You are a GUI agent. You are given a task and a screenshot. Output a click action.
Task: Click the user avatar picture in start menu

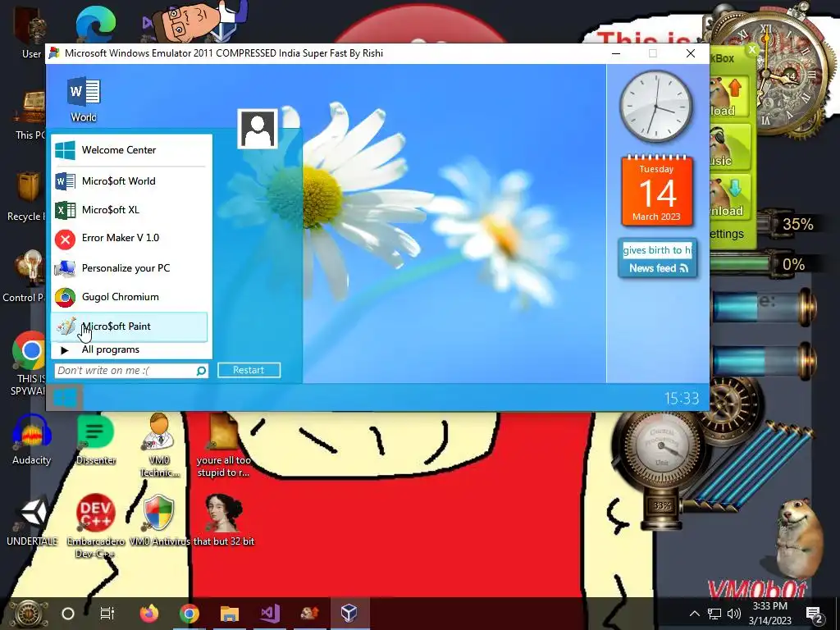point(258,129)
